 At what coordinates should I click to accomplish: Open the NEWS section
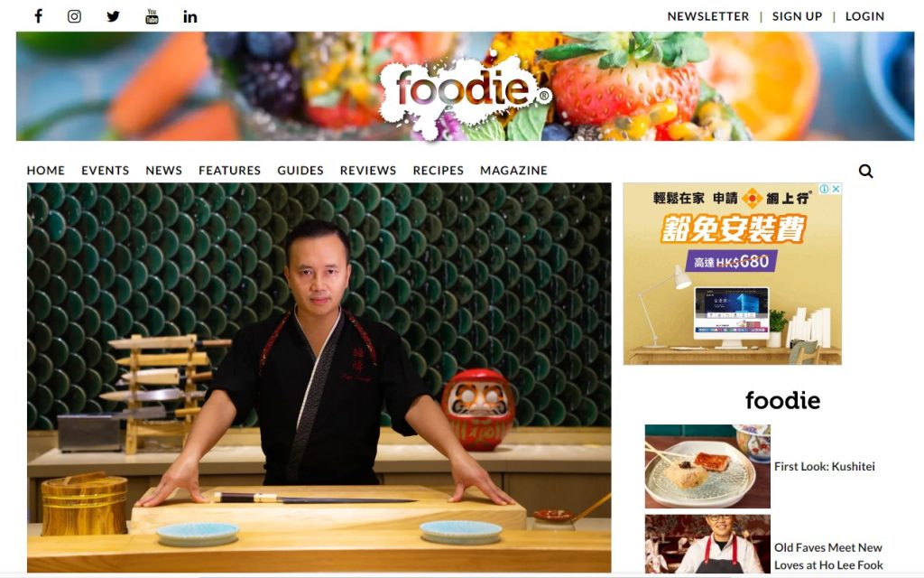pyautogui.click(x=163, y=171)
